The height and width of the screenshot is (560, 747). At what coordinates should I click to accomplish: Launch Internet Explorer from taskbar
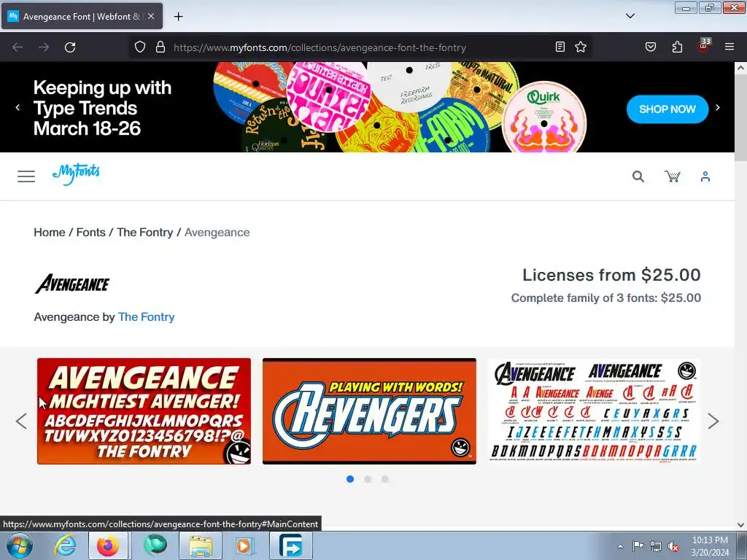[65, 545]
